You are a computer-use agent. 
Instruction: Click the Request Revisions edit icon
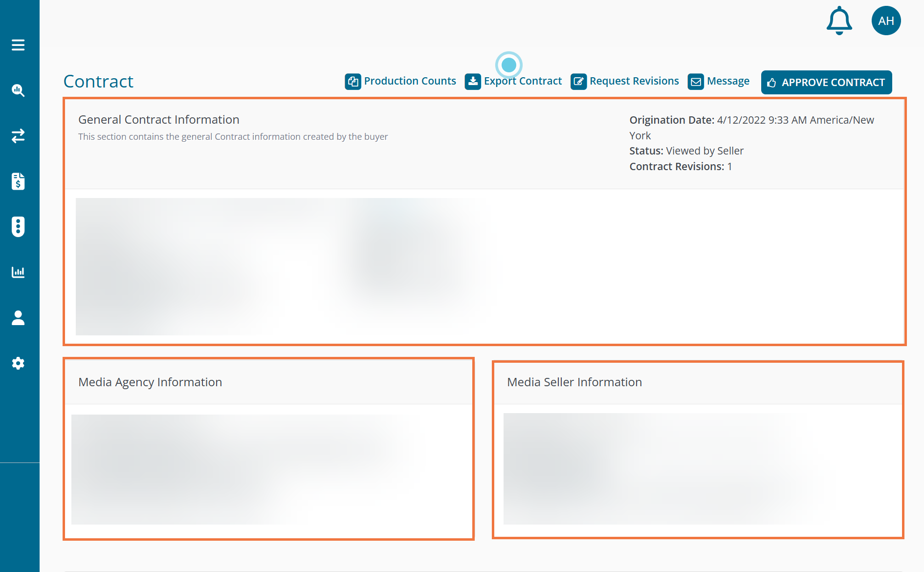pos(578,82)
